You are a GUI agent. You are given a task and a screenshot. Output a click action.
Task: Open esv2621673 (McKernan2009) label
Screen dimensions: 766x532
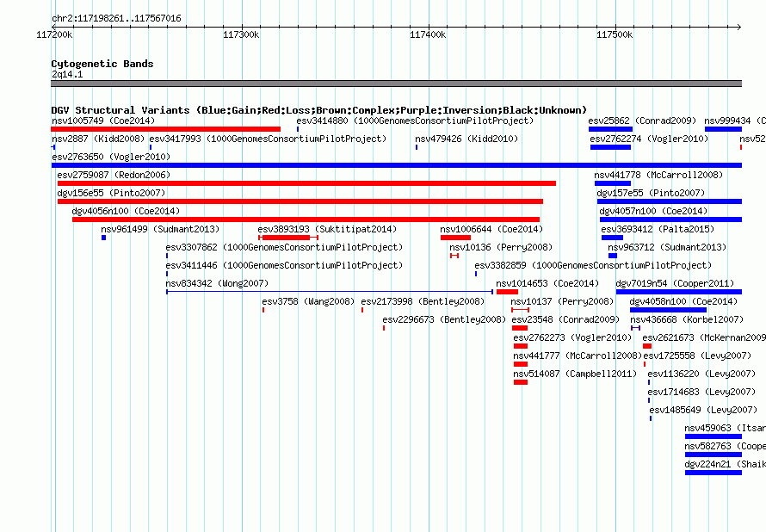pyautogui.click(x=704, y=337)
